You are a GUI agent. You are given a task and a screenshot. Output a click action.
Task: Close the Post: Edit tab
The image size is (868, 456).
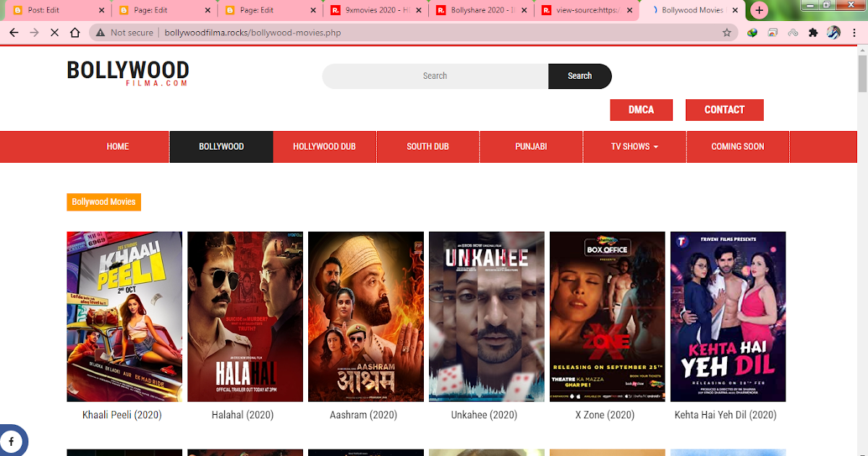[x=101, y=10]
